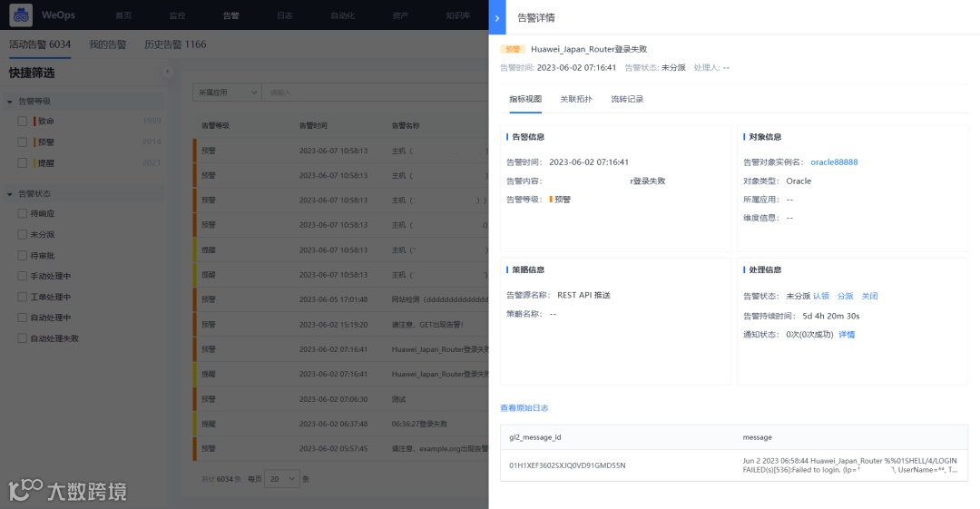Select alert row dated 2023-06-02 15:19:20
980x509 pixels.
pyautogui.click(x=340, y=325)
